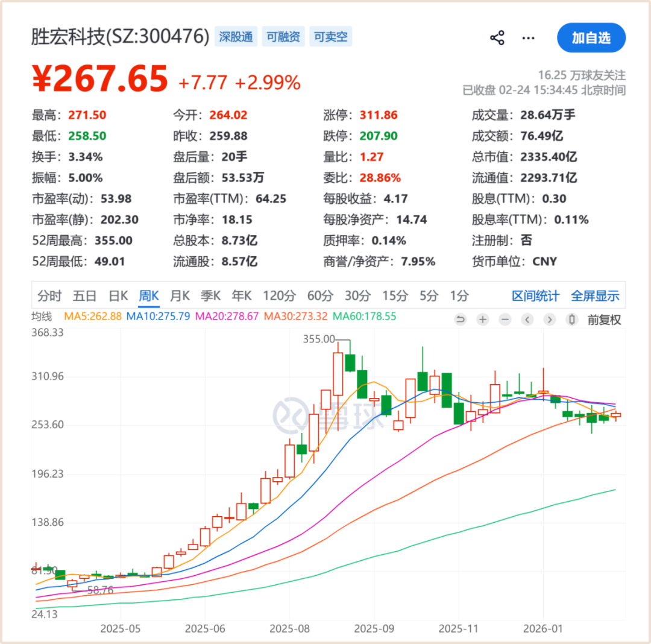Click the share icon

pos(497,37)
